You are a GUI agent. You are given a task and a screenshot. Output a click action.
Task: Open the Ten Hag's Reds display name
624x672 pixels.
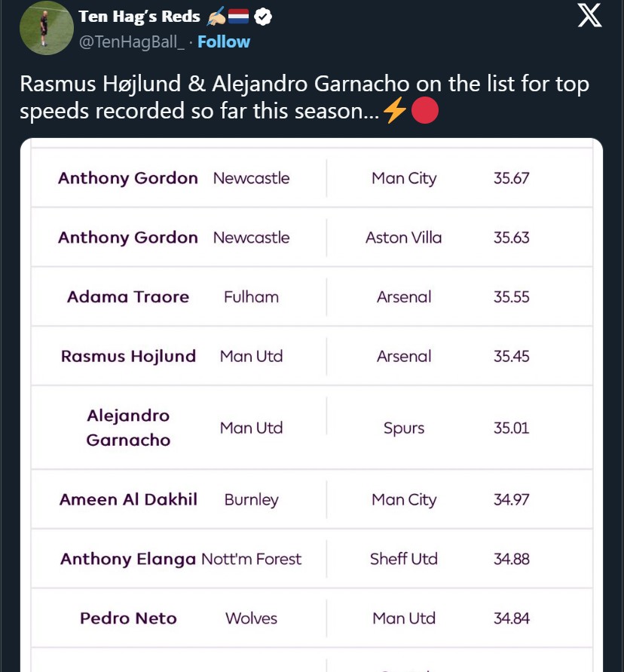pos(139,17)
